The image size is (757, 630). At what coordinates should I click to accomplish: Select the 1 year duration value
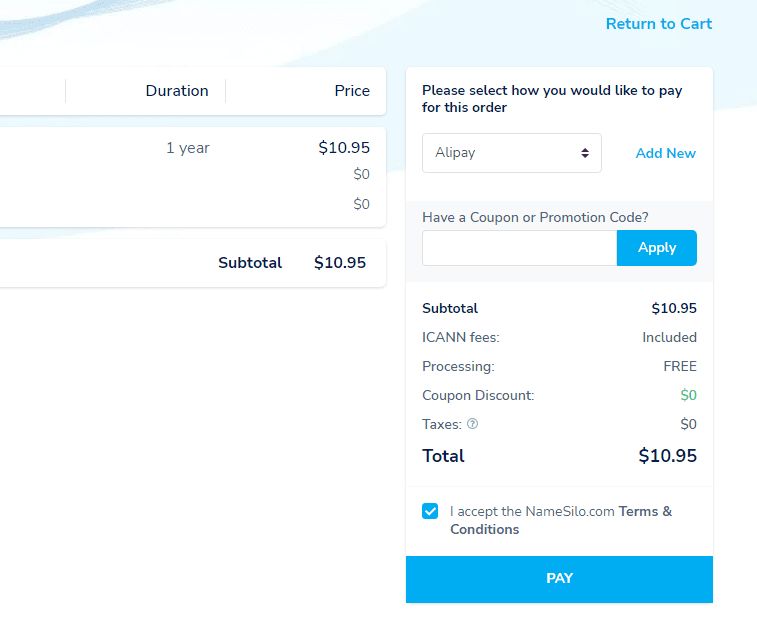point(188,148)
